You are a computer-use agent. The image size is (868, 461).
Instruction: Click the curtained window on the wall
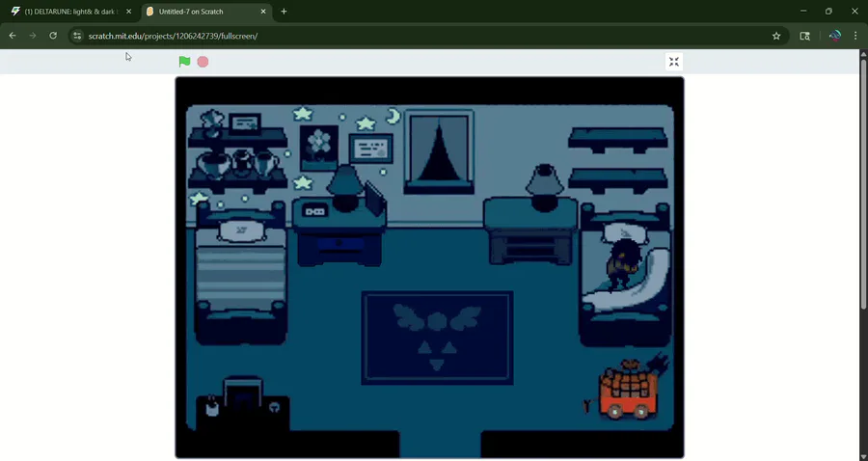(439, 151)
